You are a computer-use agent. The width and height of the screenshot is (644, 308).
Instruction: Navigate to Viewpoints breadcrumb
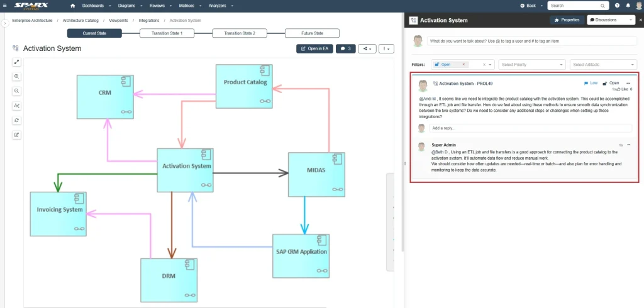pos(119,20)
